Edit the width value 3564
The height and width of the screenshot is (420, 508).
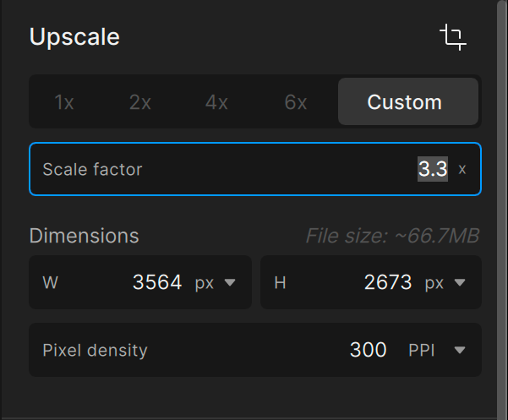157,282
